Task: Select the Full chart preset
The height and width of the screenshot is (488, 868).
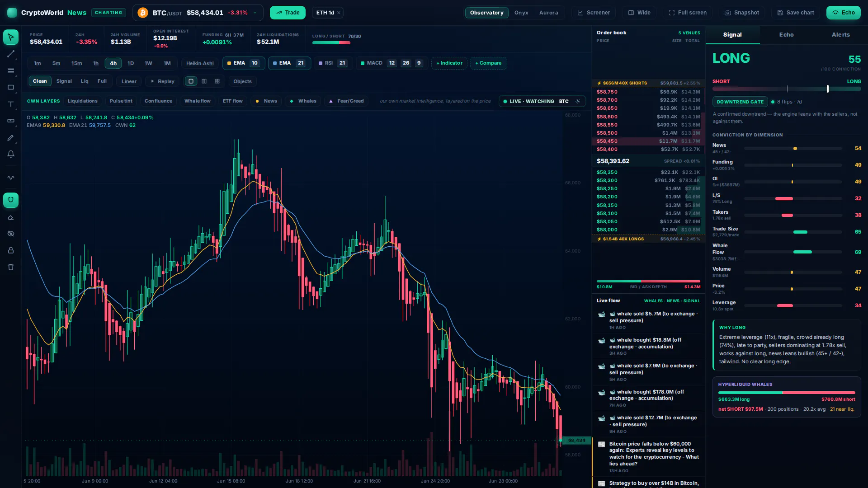Action: coord(102,81)
